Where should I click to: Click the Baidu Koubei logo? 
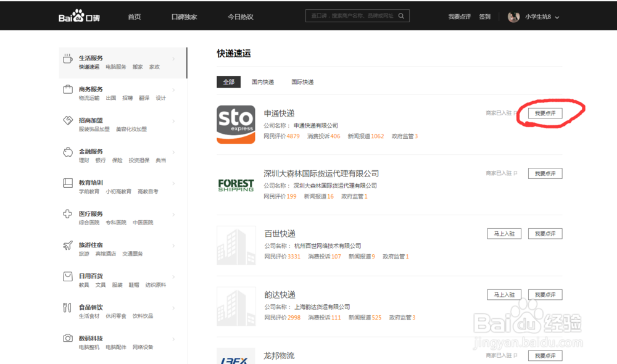tap(79, 16)
